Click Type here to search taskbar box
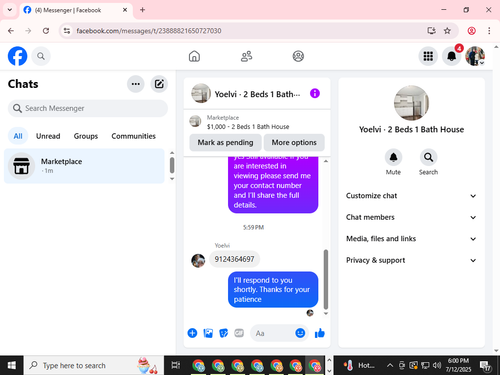500x375 pixels. (x=93, y=365)
